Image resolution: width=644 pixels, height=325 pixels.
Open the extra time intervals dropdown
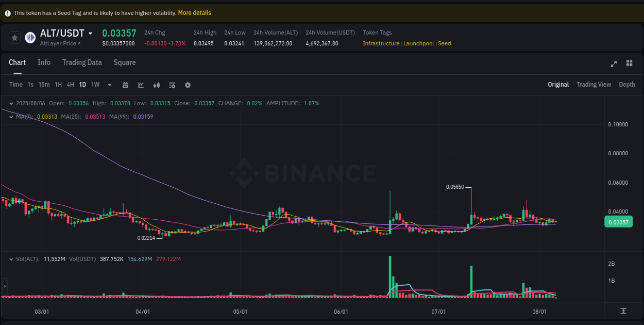[109, 85]
